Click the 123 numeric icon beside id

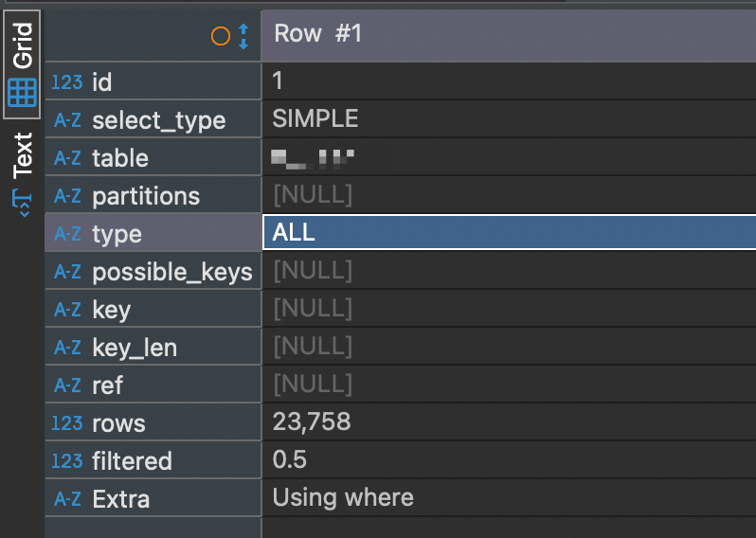point(67,82)
